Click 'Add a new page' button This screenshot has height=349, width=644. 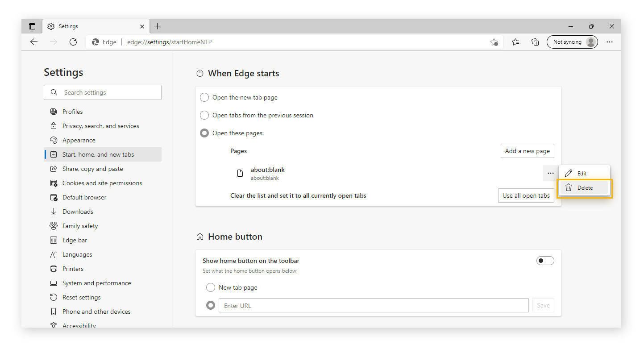[x=527, y=150]
